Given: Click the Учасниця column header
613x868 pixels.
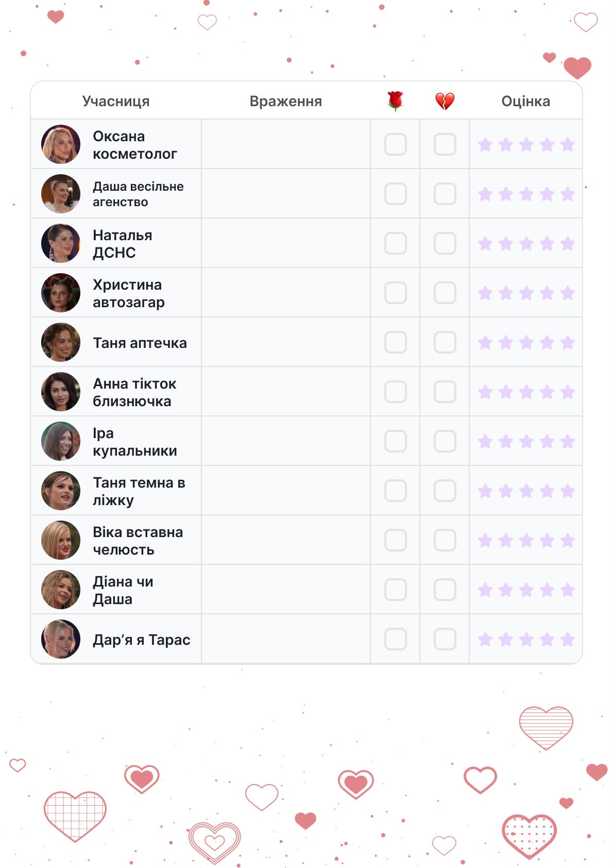Looking at the screenshot, I should pos(116,101).
